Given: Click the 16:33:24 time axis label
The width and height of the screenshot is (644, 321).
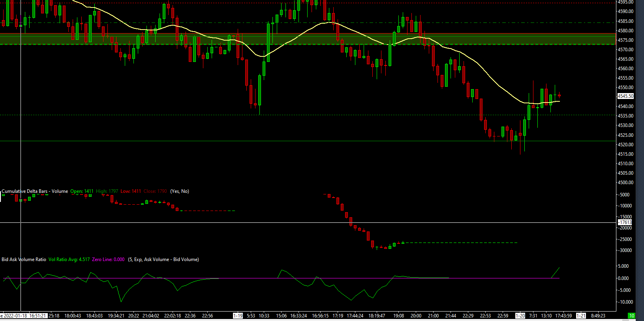Looking at the screenshot, I should (299, 316).
